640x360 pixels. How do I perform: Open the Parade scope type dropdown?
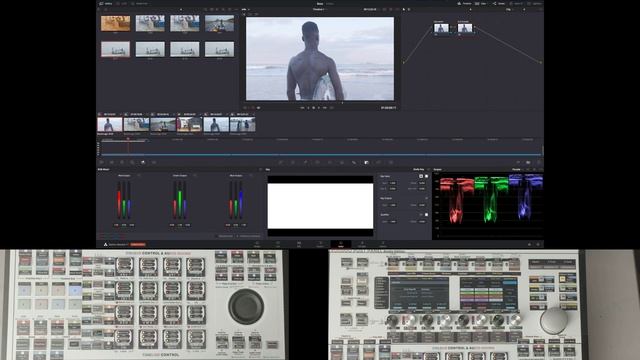tap(518, 169)
